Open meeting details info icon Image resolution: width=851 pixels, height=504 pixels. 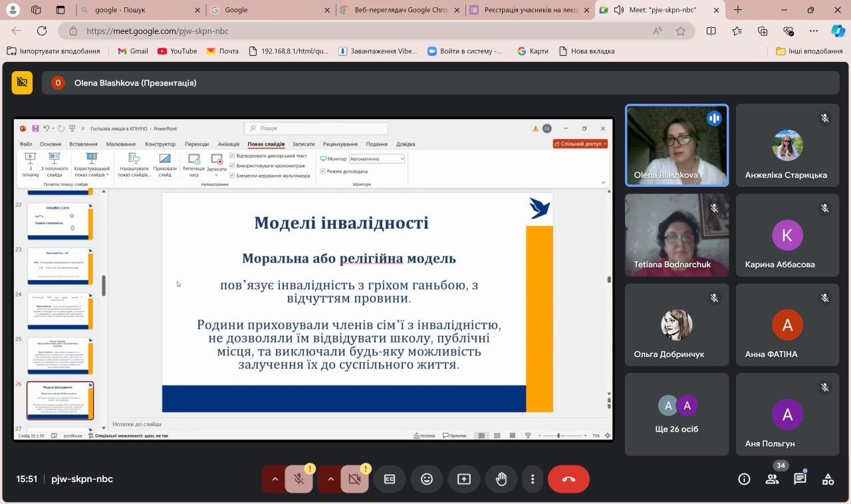coord(744,479)
